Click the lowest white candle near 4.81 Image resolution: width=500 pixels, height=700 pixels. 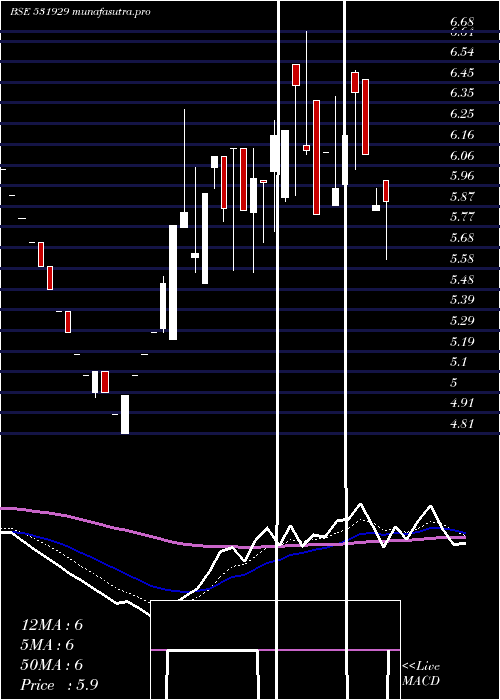point(125,414)
